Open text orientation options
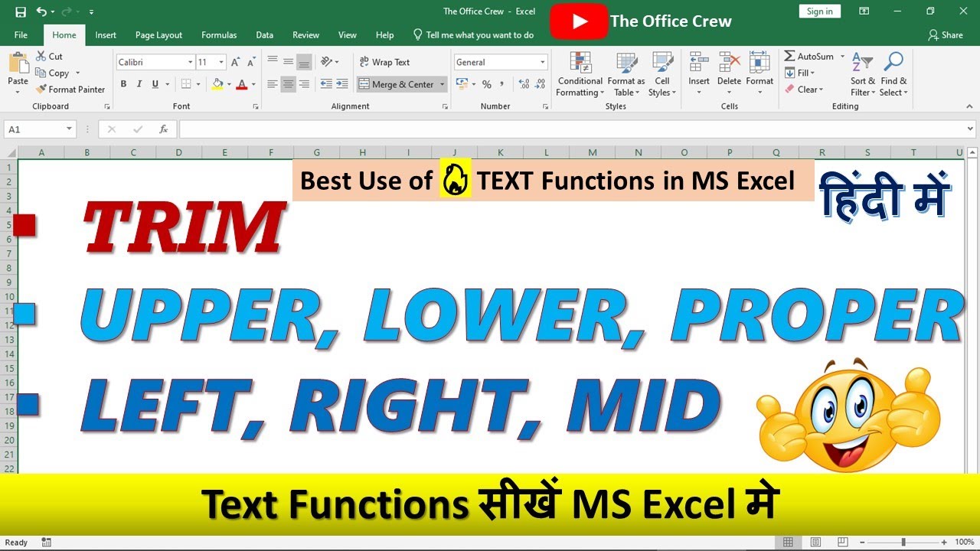This screenshot has height=551, width=980. pyautogui.click(x=330, y=61)
